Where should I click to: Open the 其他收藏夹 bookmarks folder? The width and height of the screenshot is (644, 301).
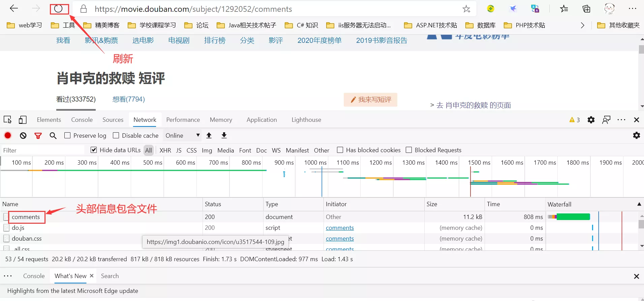tap(618, 25)
